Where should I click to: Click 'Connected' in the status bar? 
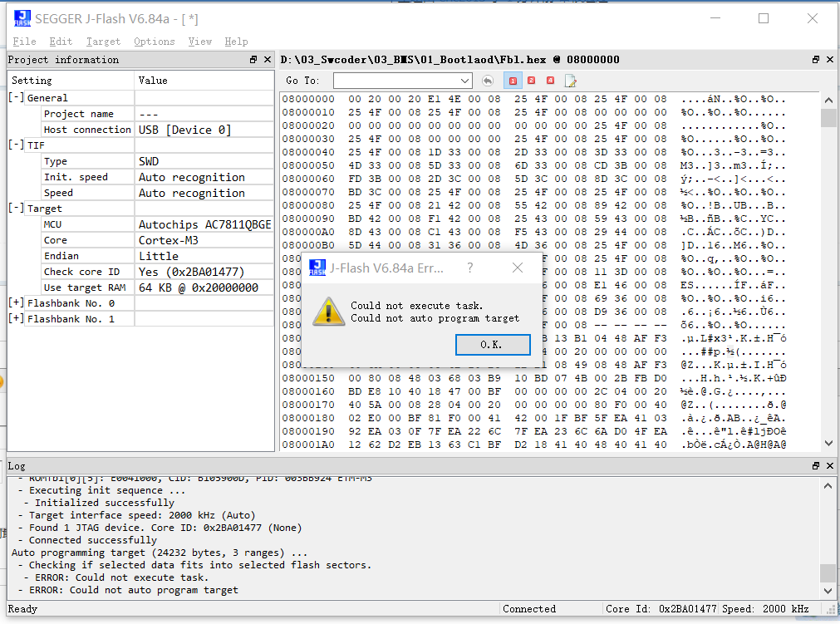[x=529, y=608]
